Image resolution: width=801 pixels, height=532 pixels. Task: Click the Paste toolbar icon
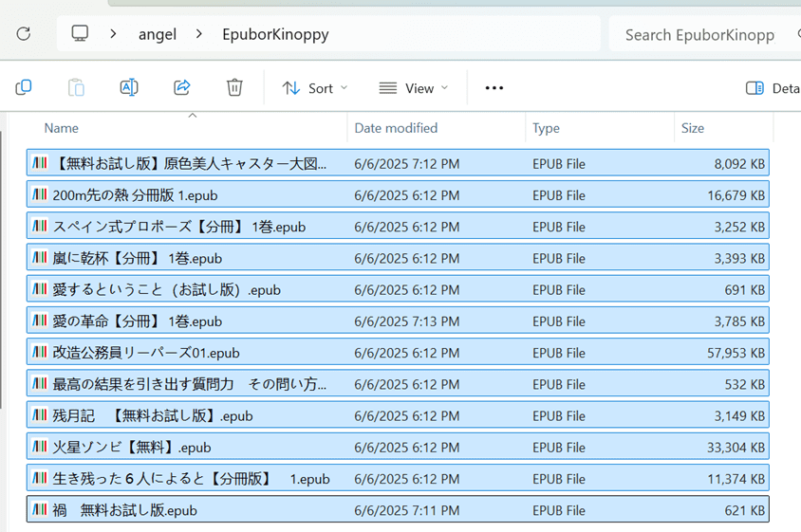[x=76, y=88]
